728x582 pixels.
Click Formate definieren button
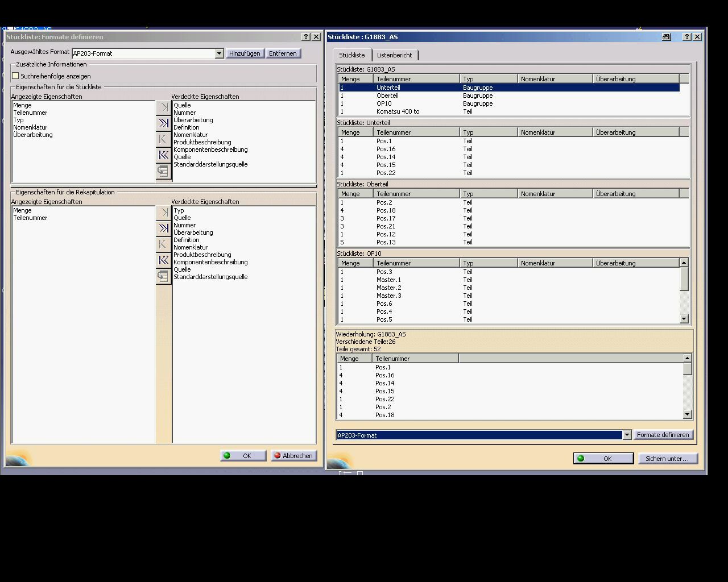point(663,435)
